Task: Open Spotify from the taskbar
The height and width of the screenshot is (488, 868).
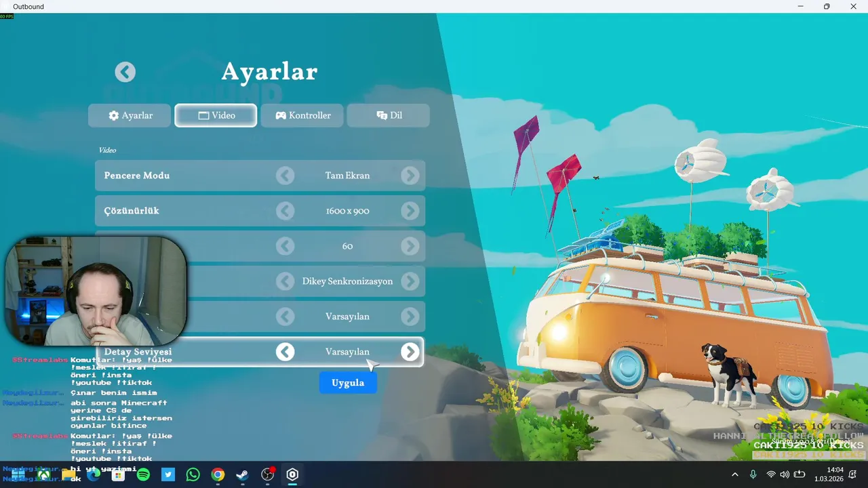Action: click(x=143, y=475)
